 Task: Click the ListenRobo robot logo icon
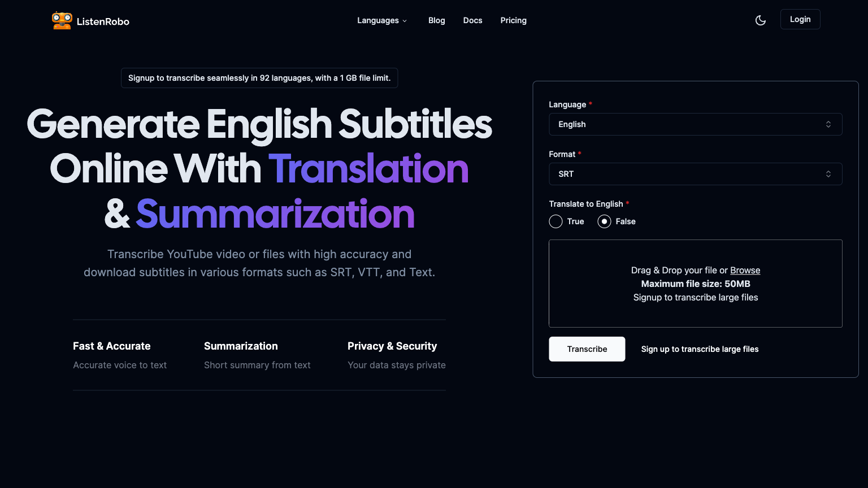tap(62, 21)
